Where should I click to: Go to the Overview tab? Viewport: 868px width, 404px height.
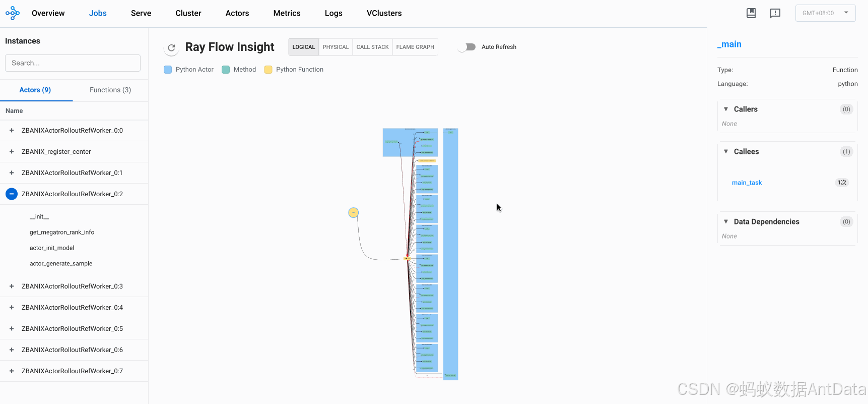point(48,13)
